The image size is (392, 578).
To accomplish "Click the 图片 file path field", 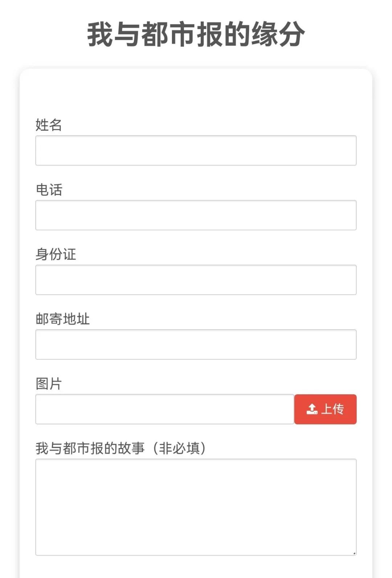I will click(165, 409).
